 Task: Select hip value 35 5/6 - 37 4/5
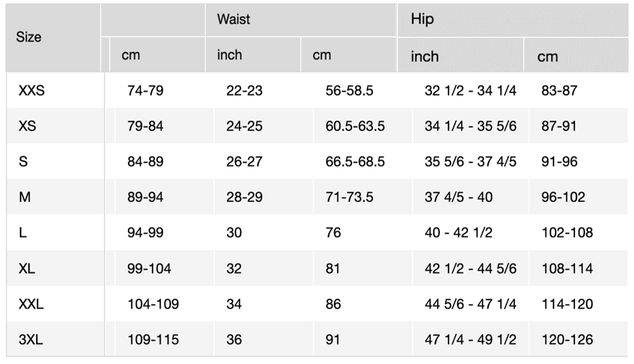pyautogui.click(x=470, y=162)
